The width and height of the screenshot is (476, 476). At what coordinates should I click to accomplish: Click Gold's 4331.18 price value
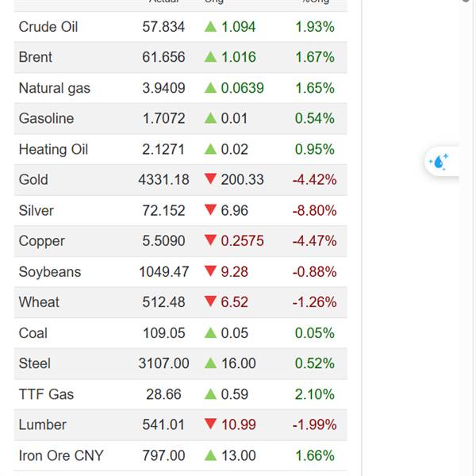click(x=163, y=180)
